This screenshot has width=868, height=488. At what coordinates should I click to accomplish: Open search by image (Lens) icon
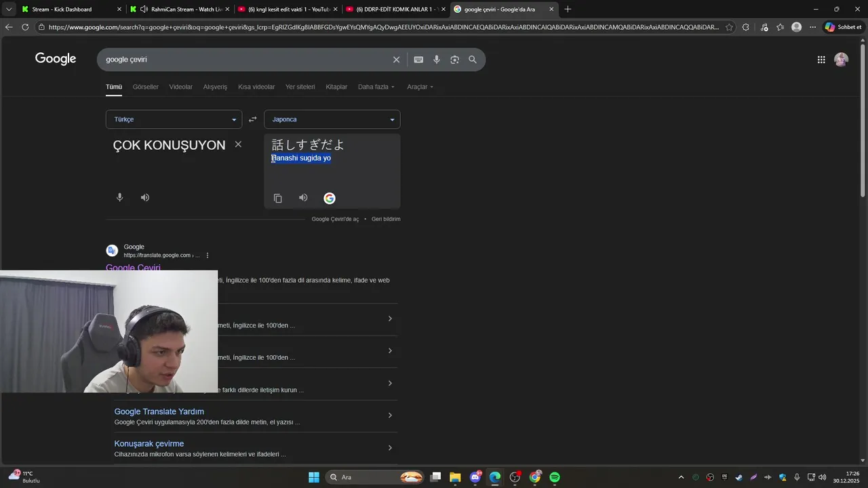pos(454,60)
